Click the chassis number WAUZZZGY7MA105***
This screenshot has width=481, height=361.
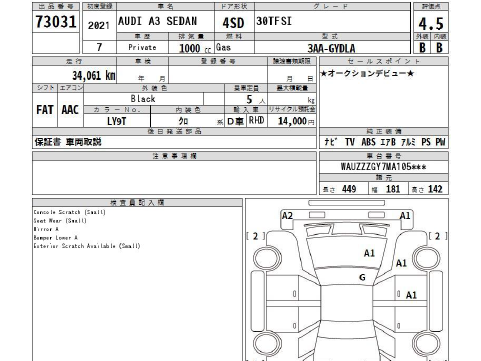(x=383, y=166)
